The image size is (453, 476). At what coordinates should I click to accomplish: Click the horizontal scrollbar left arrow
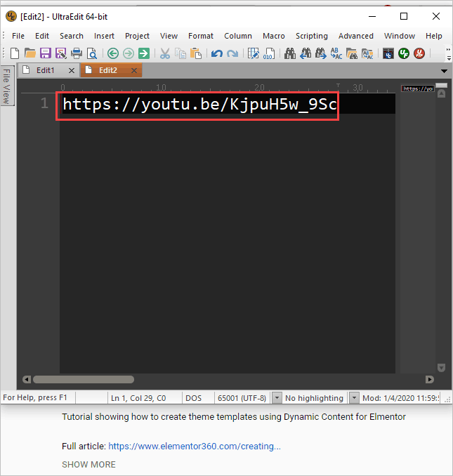tap(27, 379)
